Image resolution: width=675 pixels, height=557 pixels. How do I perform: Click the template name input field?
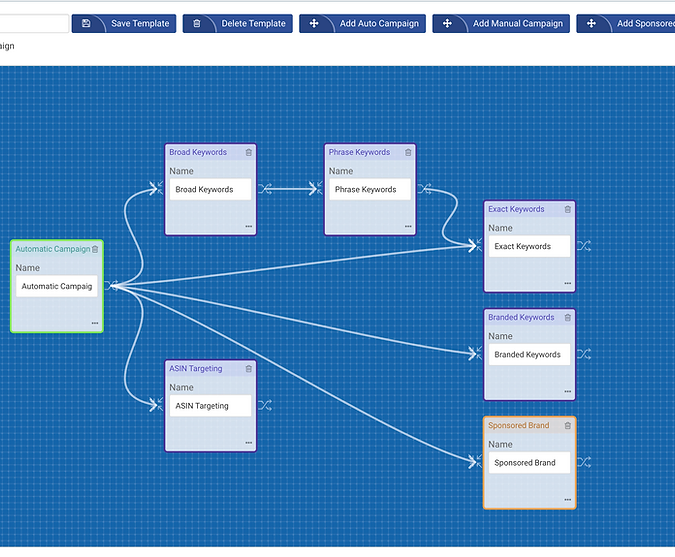34,23
